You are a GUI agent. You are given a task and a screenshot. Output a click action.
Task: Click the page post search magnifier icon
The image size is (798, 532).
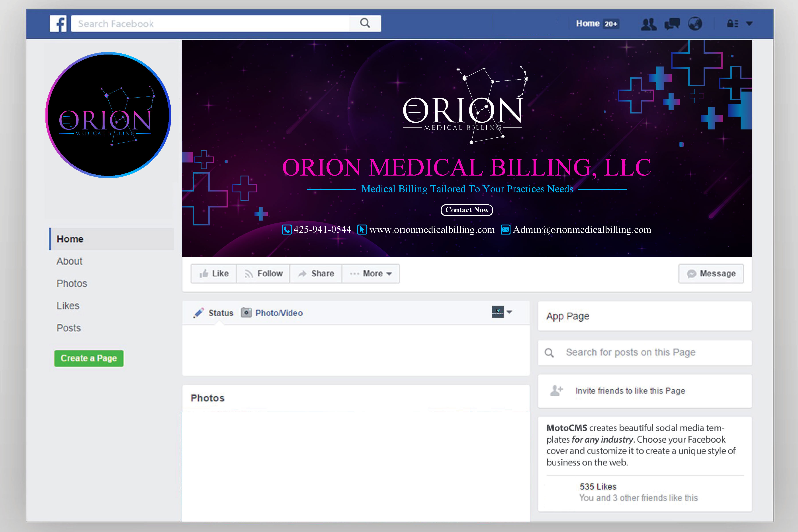pos(549,353)
